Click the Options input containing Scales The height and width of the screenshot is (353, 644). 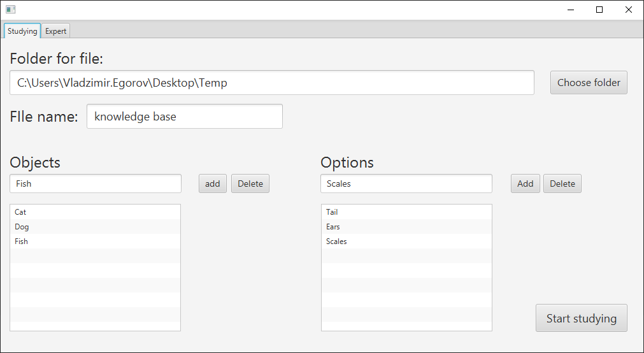click(406, 184)
